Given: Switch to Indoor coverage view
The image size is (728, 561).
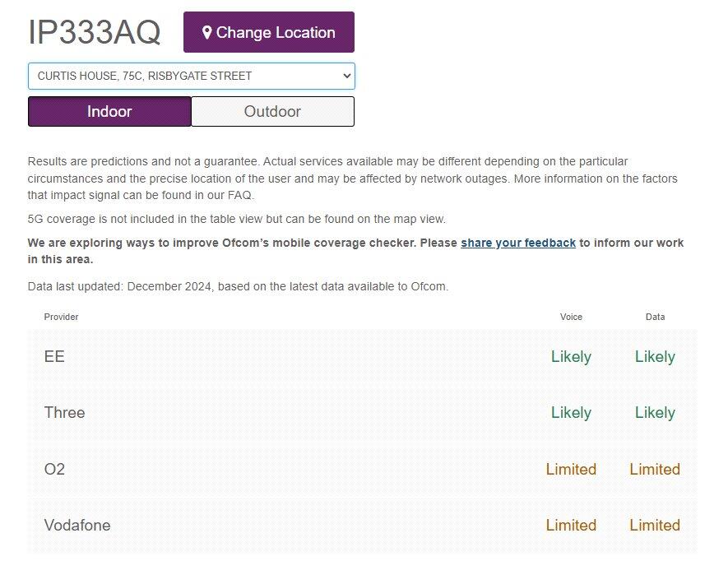Looking at the screenshot, I should tap(109, 112).
